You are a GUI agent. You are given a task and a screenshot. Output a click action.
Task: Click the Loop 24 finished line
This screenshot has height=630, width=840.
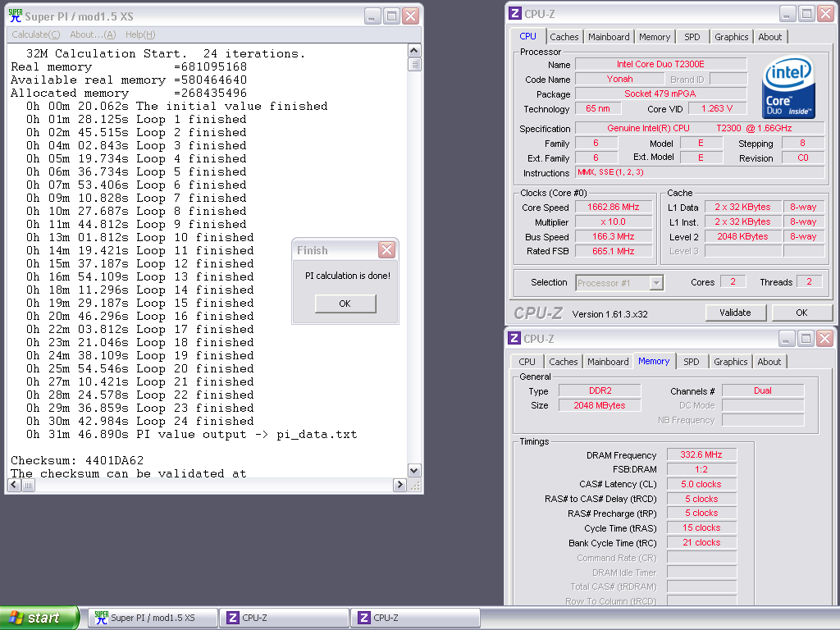click(x=140, y=421)
